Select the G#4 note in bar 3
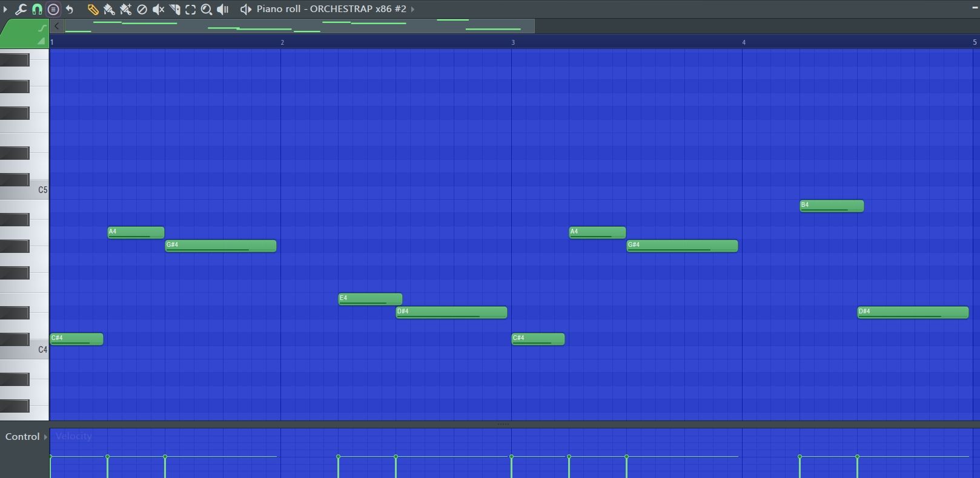 [x=682, y=246]
